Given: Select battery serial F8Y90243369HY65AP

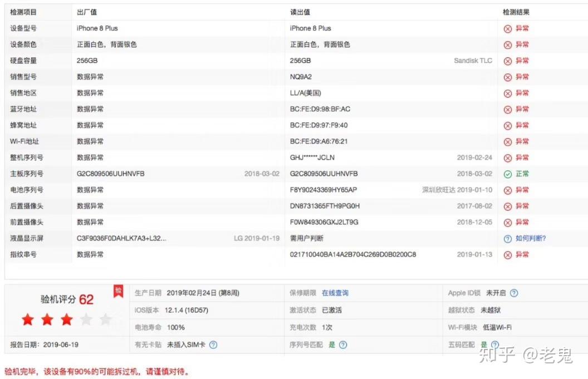Looking at the screenshot, I should pyautogui.click(x=324, y=190).
